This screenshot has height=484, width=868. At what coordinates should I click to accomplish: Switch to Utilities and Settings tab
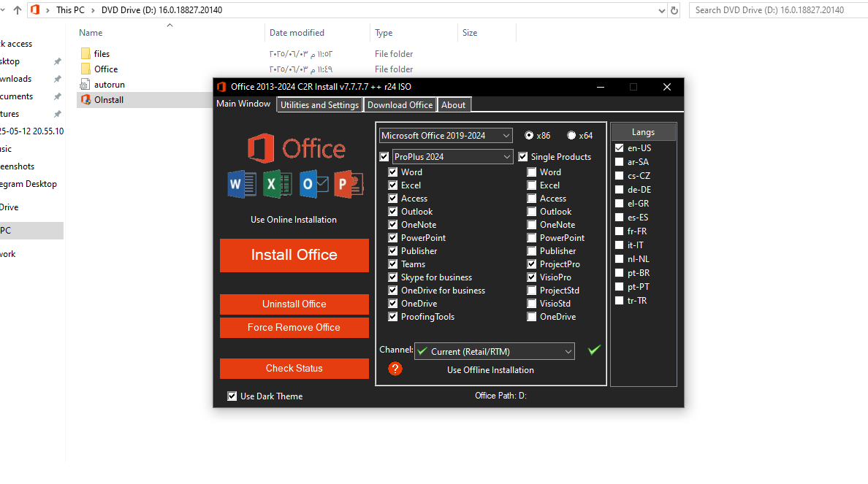(x=319, y=105)
